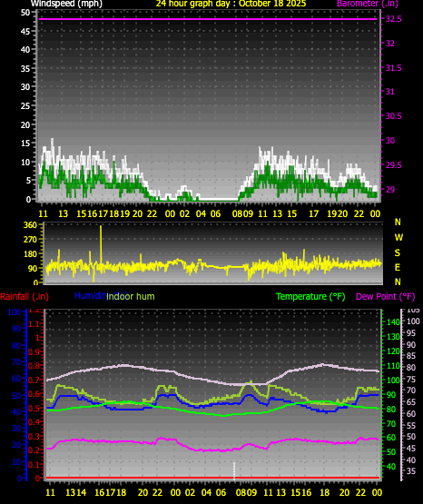Click the green "Temperature (°F)" legend label

[310, 296]
